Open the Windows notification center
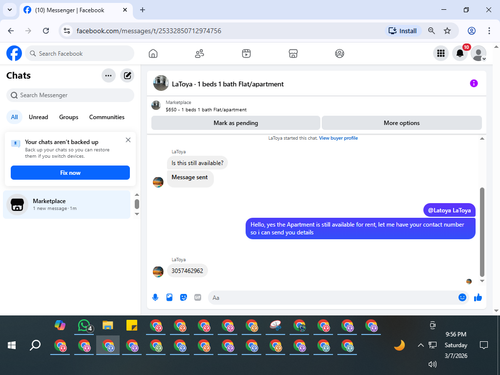Screen dimensions: 500x375 (x=484, y=345)
